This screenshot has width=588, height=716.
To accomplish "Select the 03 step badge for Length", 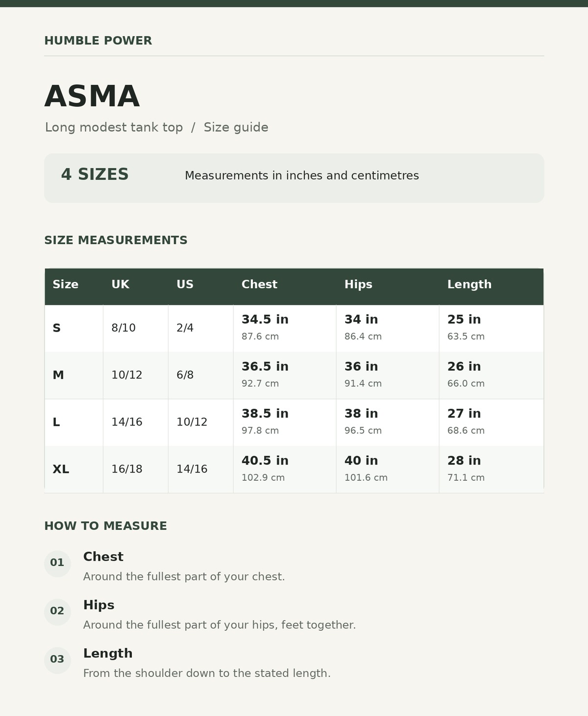I will pos(57,659).
